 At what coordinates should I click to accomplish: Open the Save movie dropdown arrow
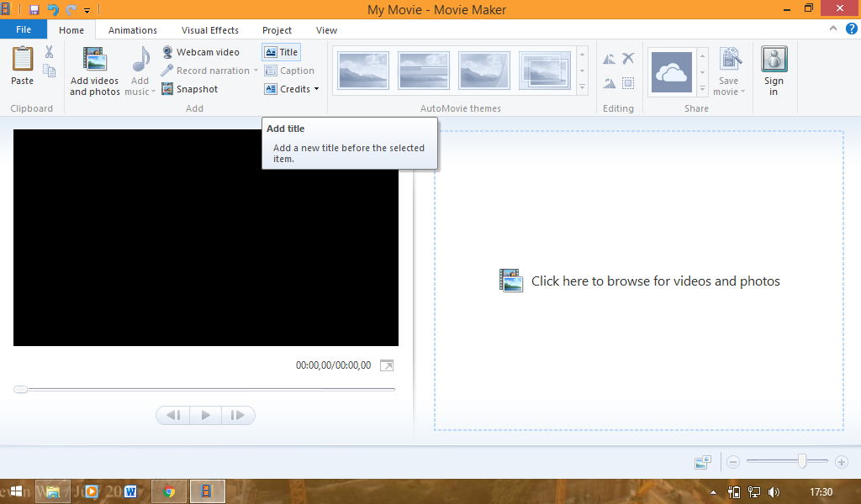743,92
